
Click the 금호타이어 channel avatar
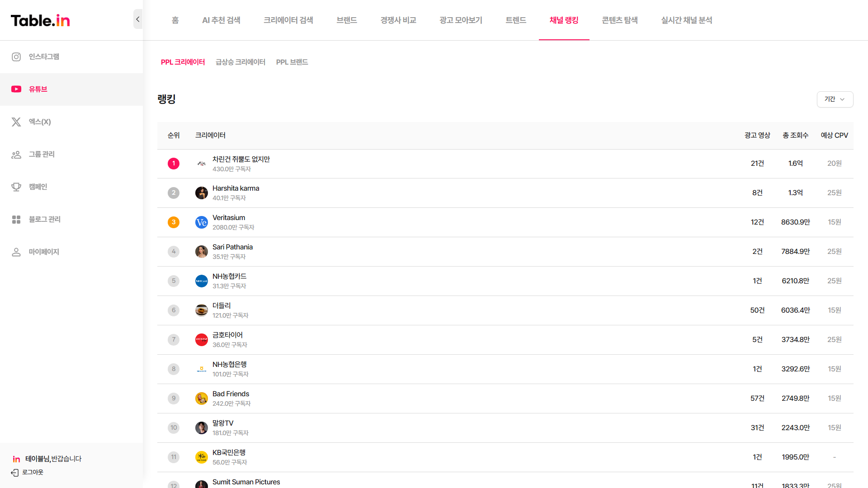(202, 340)
